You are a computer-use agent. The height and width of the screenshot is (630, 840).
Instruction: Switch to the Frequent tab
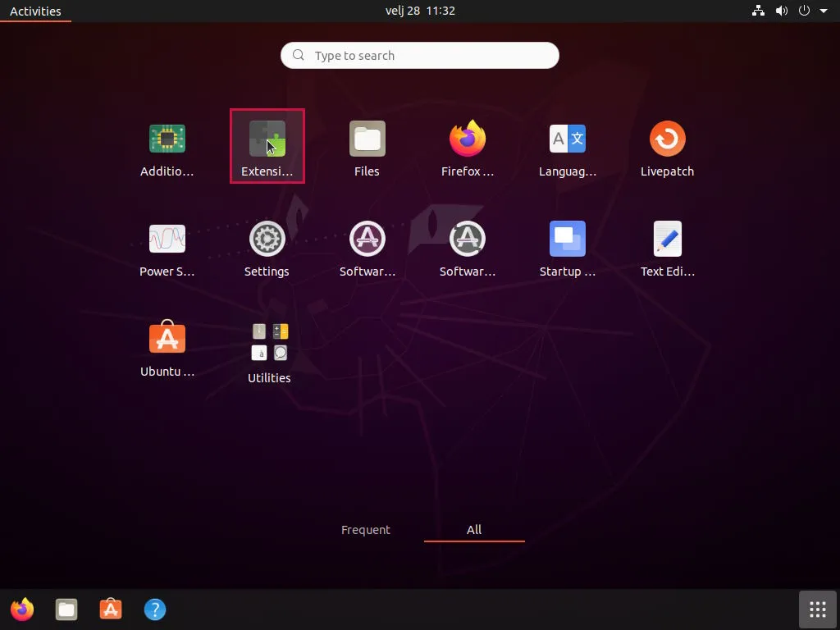pos(366,530)
